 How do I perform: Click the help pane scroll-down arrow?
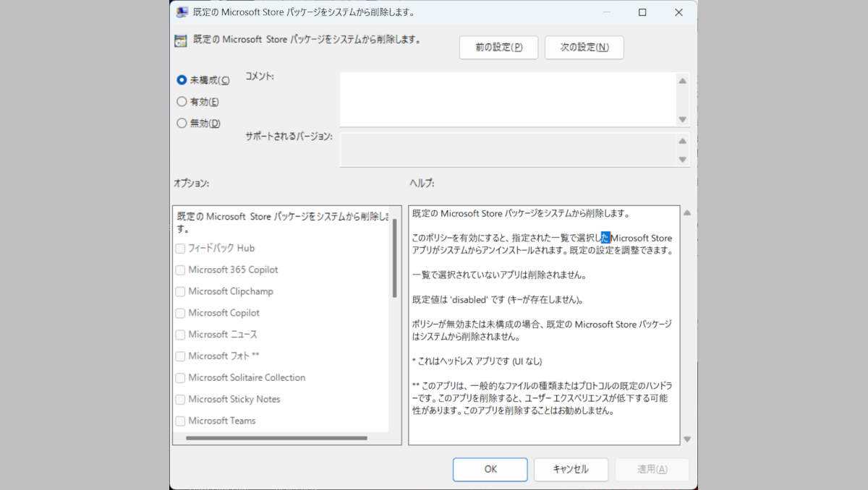tap(687, 439)
